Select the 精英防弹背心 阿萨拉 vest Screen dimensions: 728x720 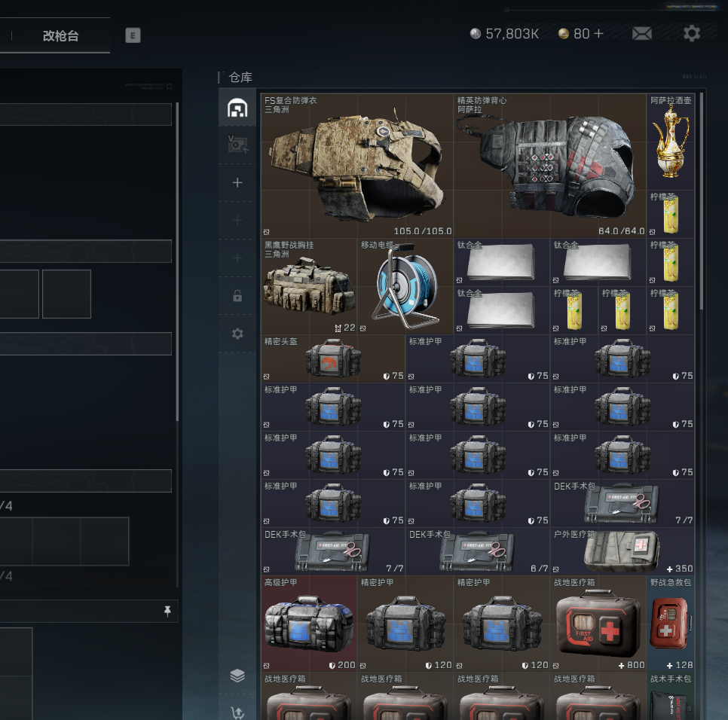pos(550,166)
